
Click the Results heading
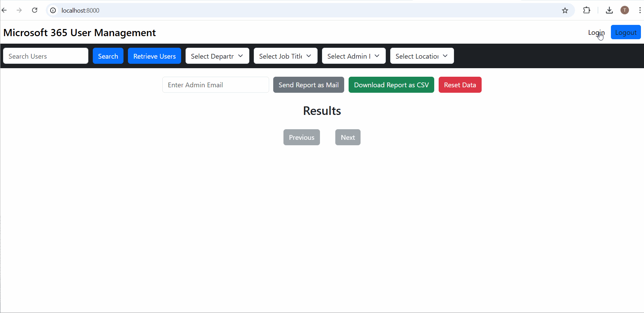point(322,111)
